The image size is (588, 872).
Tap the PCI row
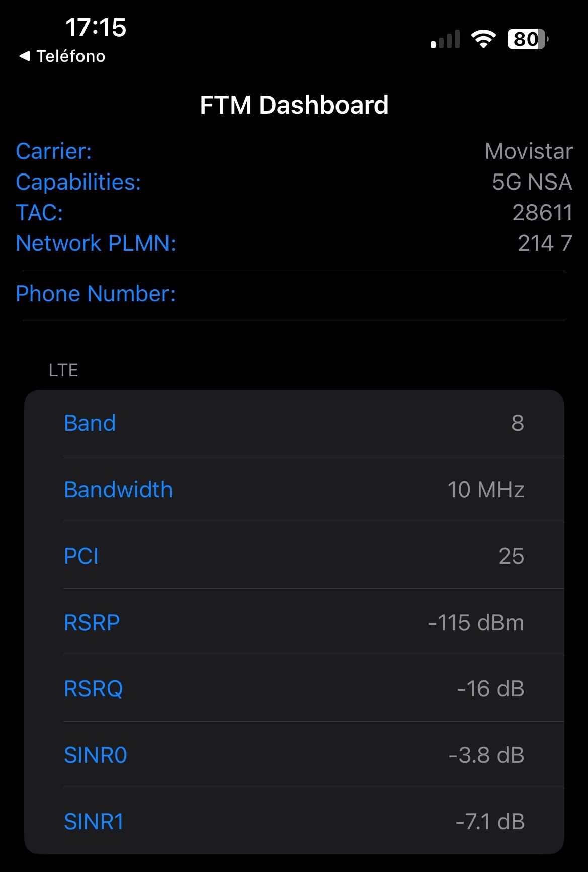pyautogui.click(x=294, y=556)
